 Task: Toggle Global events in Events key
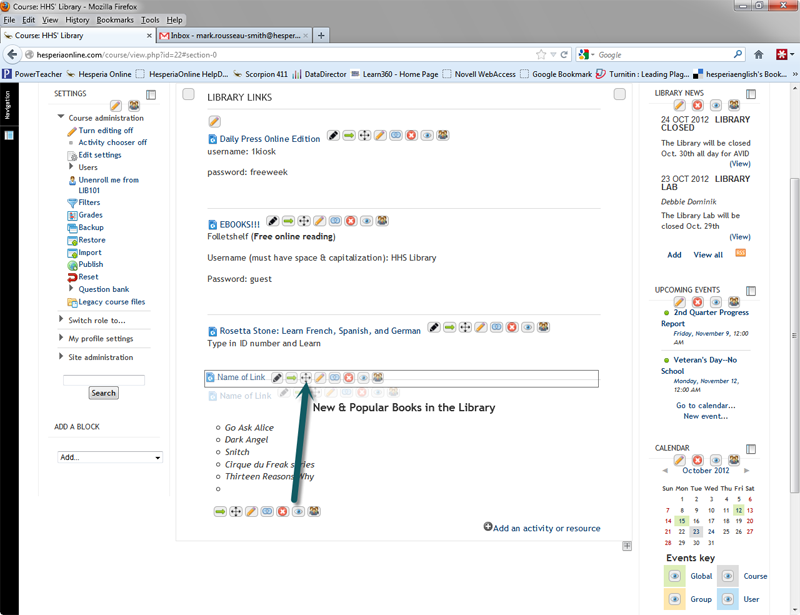pyautogui.click(x=674, y=576)
